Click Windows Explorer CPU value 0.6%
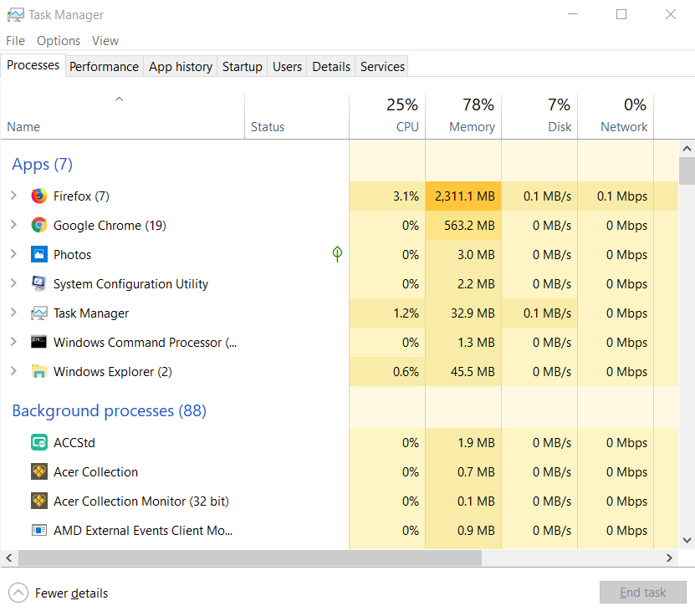 (x=406, y=372)
